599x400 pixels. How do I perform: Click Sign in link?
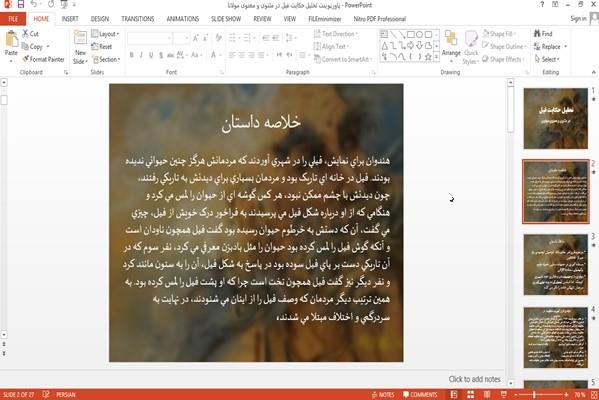(x=578, y=18)
